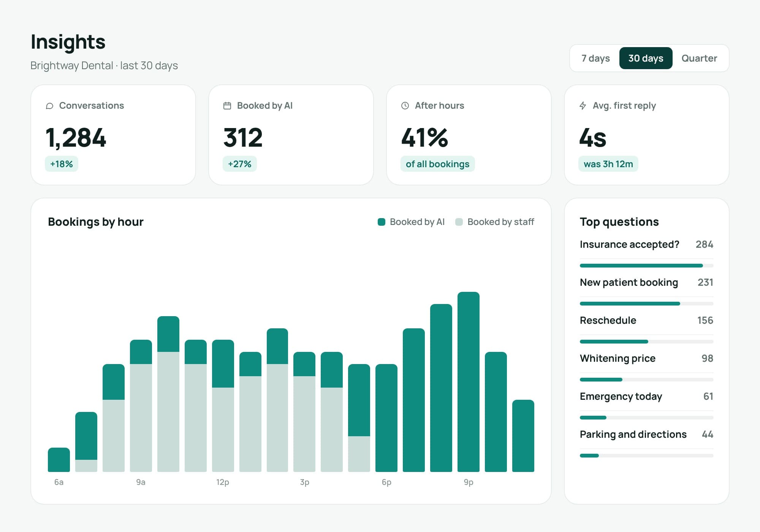Image resolution: width=760 pixels, height=532 pixels.
Task: Click the 9a bar in the chart
Action: tap(141, 406)
